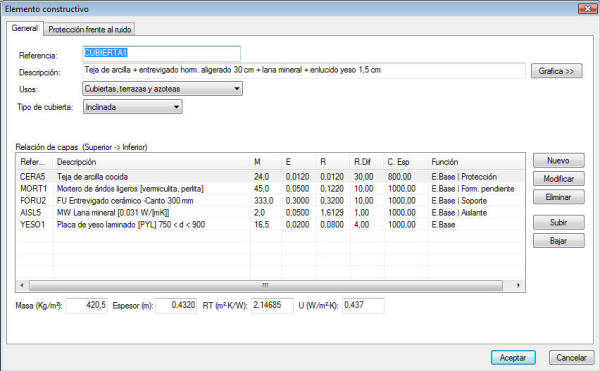Switch to the General tab
This screenshot has height=371, width=600.
[x=24, y=28]
